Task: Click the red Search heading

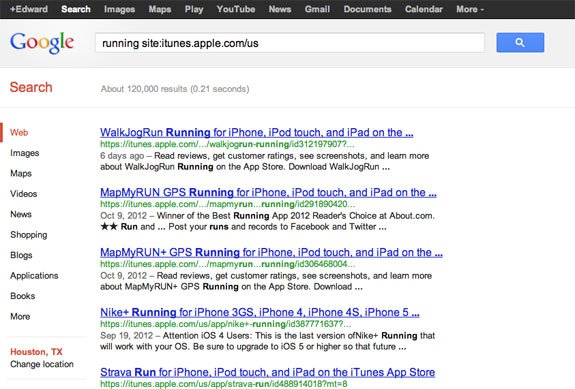Action: pos(31,87)
